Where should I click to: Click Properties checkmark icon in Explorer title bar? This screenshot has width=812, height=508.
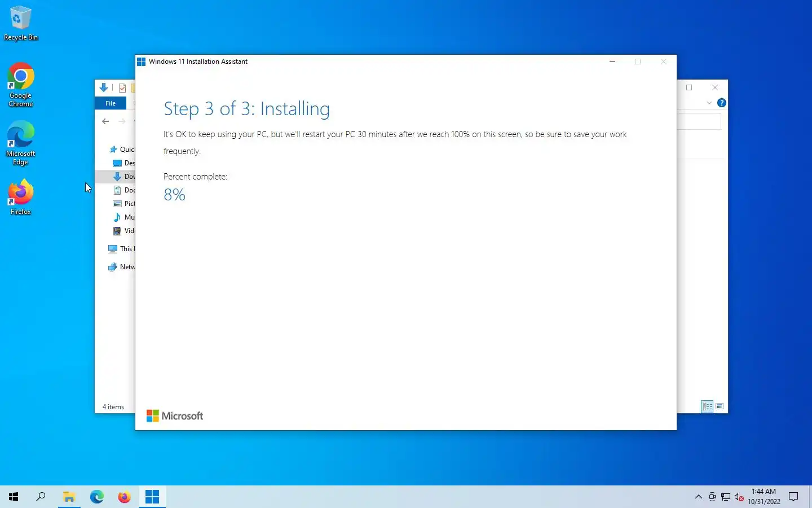point(122,88)
